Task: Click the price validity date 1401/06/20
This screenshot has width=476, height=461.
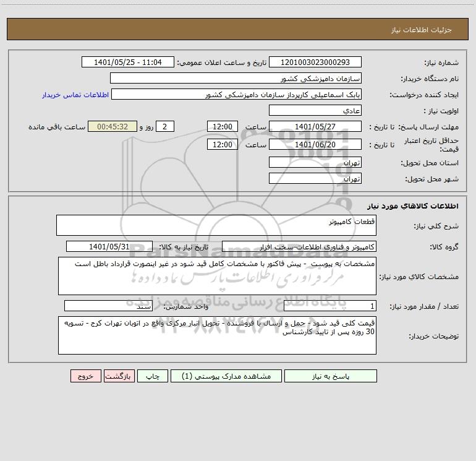Action: pos(315,144)
